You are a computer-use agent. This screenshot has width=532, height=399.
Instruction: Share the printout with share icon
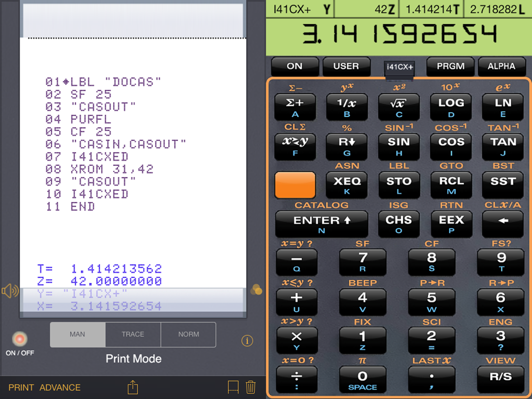tap(133, 387)
